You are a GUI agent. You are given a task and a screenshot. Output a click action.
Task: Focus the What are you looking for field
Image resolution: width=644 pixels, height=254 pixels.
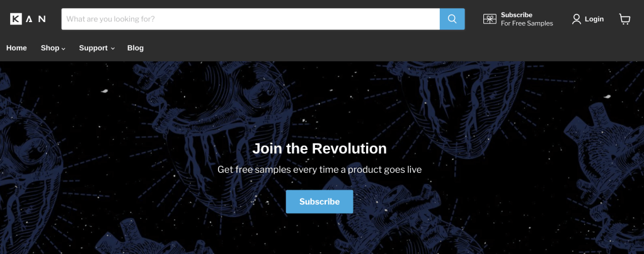[251, 19]
